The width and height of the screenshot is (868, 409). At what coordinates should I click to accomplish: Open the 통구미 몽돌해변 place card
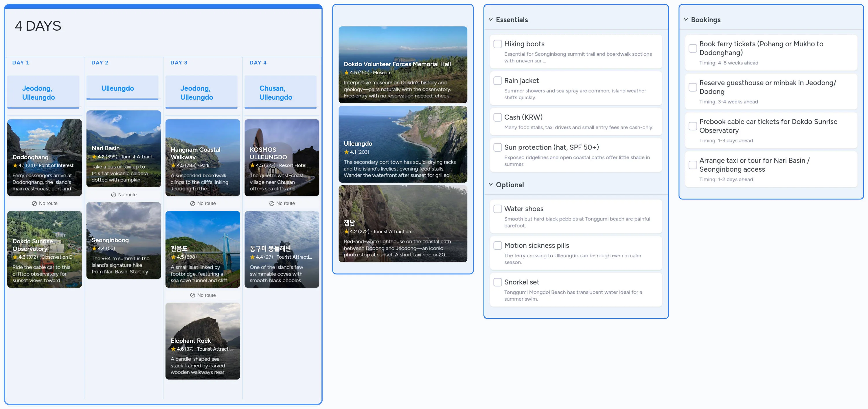pos(282,250)
